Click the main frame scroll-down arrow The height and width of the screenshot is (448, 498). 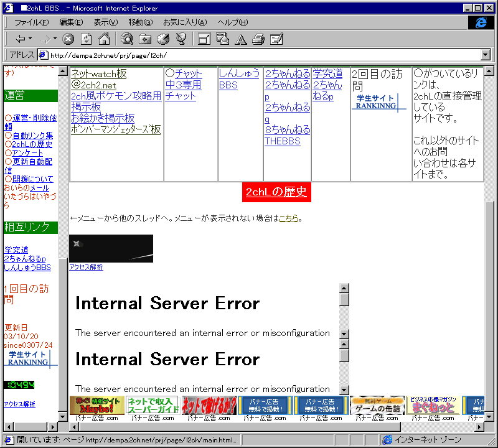point(489,416)
